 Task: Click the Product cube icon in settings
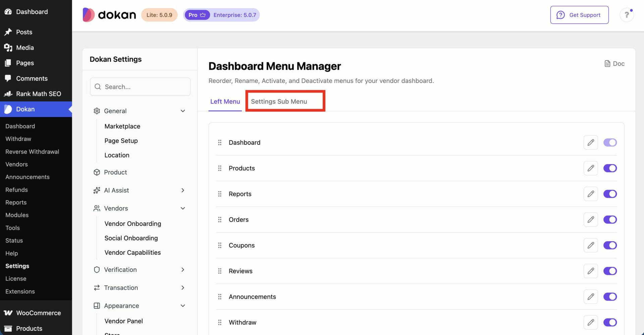[x=97, y=172]
